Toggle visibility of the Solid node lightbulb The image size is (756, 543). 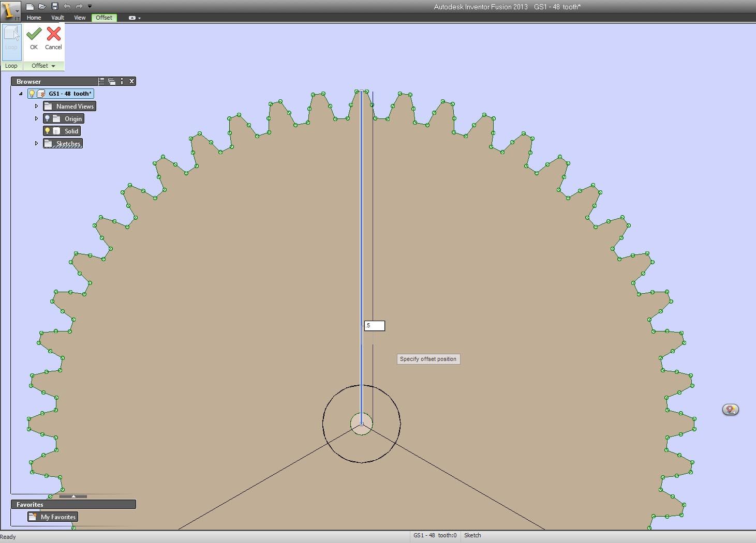click(48, 131)
